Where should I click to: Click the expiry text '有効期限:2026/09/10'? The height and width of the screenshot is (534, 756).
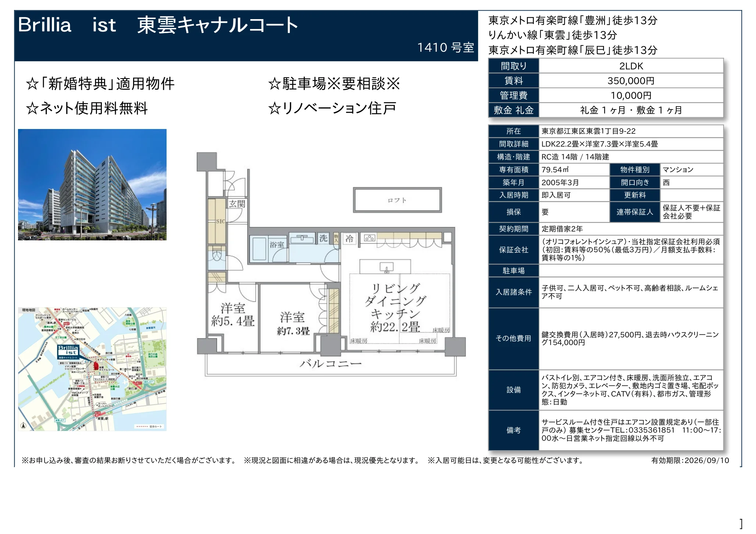pos(690,460)
